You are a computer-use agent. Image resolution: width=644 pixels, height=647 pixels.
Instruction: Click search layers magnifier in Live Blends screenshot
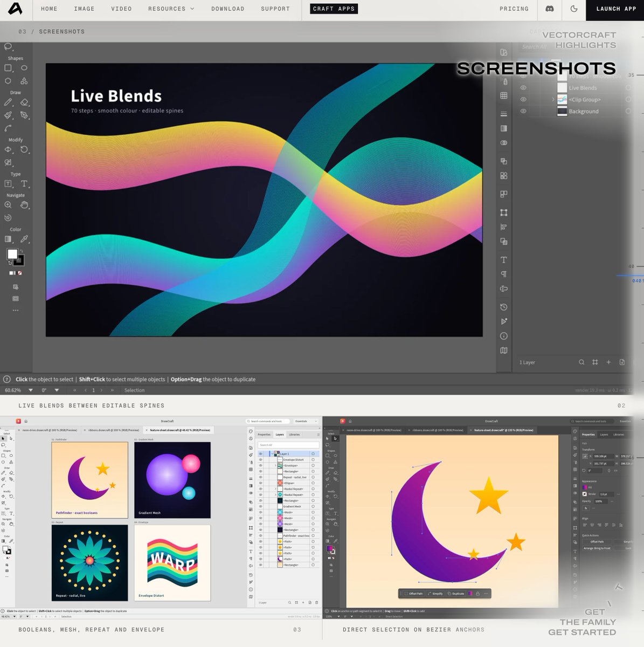click(581, 362)
